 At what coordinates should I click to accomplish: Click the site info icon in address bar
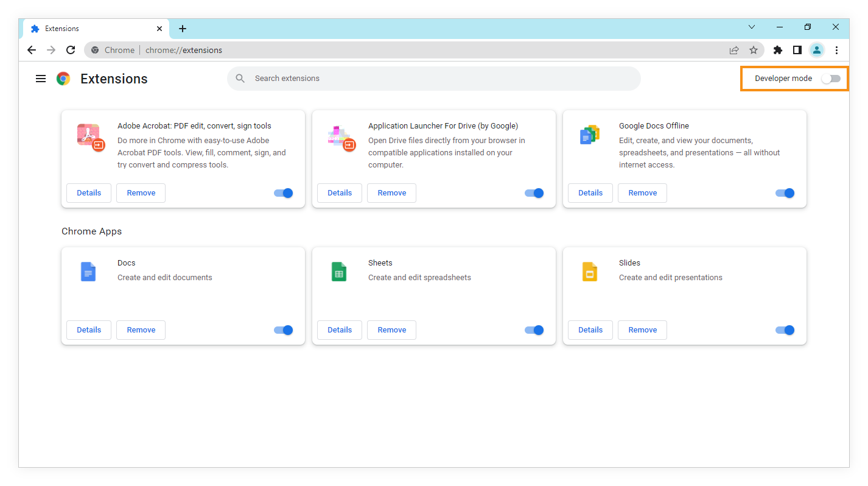(x=95, y=50)
